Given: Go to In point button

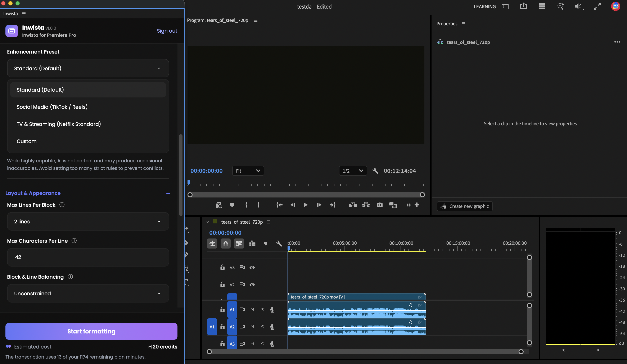Looking at the screenshot, I should coord(279,205).
